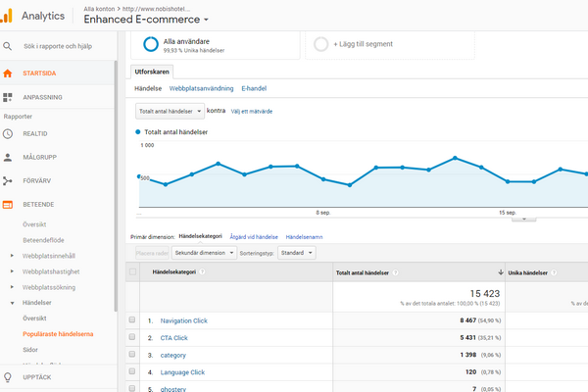The image size is (588, 392).
Task: Click the chart peak data point before 15 sep.
Action: [455, 158]
